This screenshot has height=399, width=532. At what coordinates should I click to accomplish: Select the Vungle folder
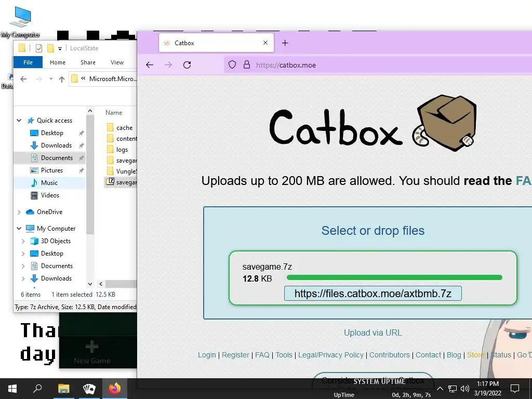click(x=122, y=171)
